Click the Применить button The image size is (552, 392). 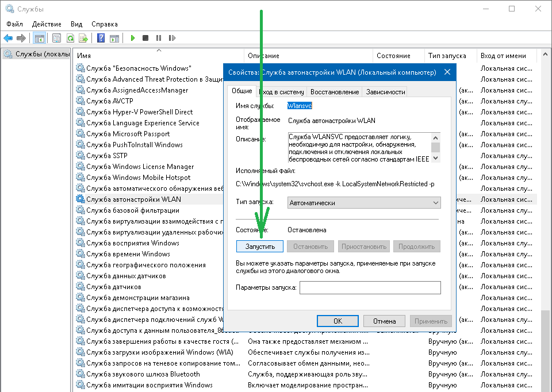tap(431, 321)
